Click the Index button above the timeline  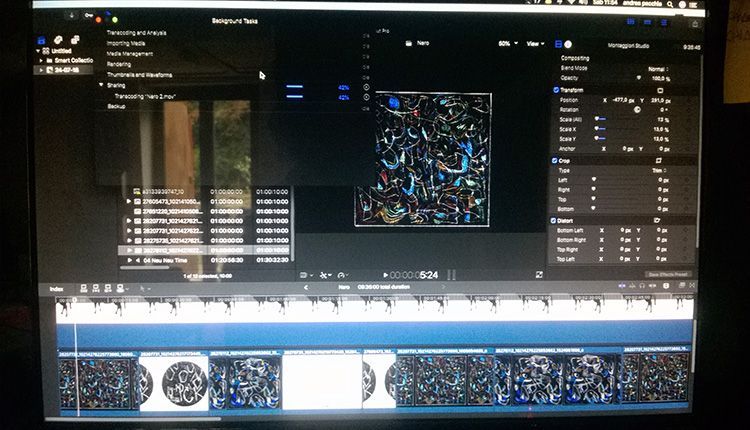57,286
